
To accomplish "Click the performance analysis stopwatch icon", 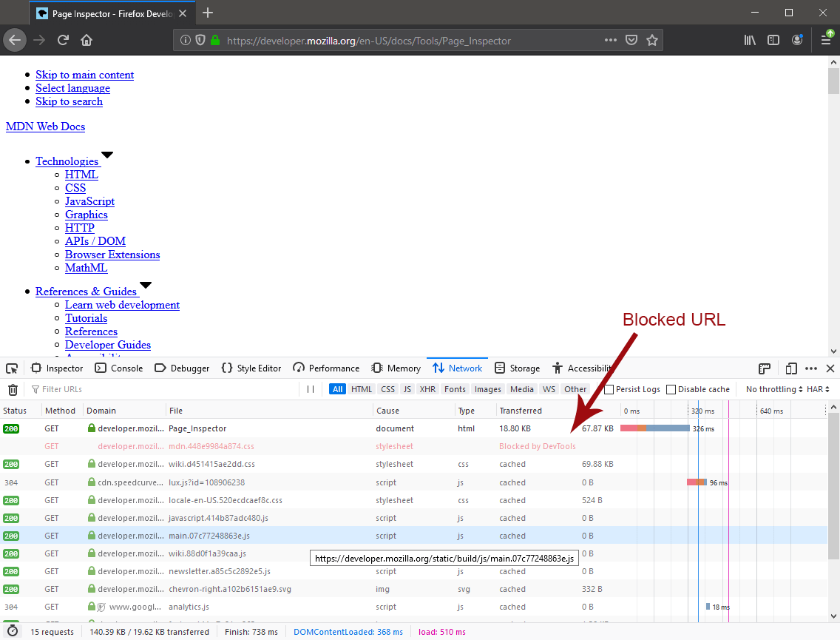I will pos(13,632).
